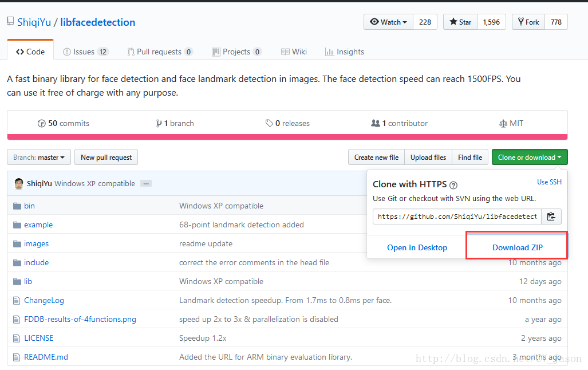Expand the Branch: master selector
Viewport: 588px width, 370px height.
(39, 158)
